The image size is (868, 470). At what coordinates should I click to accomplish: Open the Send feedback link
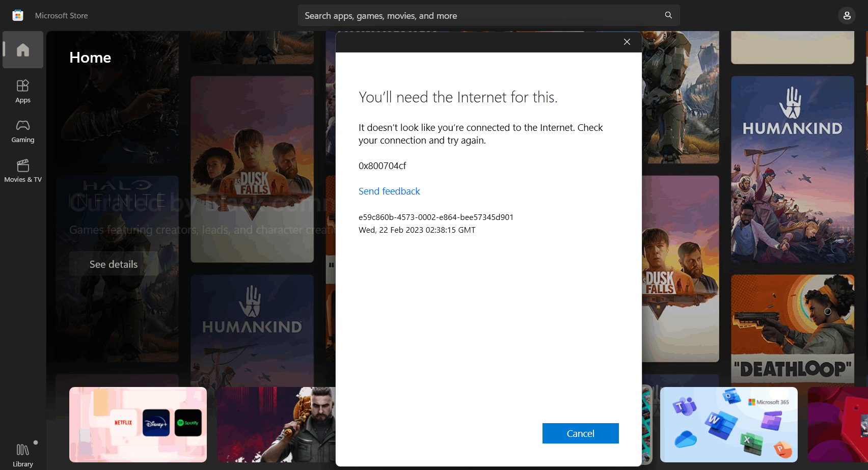pos(389,191)
